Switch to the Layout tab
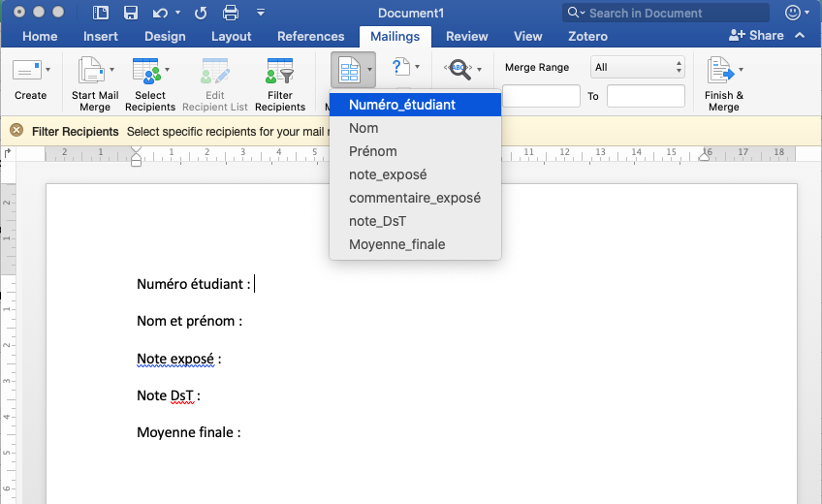The width and height of the screenshot is (822, 504). (231, 36)
